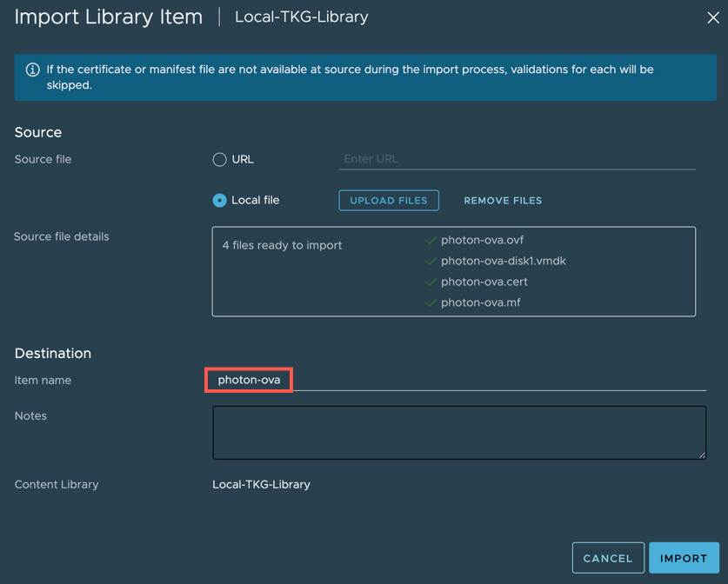This screenshot has height=584, width=728.
Task: Close the Import Library Item dialog
Action: pyautogui.click(x=712, y=17)
